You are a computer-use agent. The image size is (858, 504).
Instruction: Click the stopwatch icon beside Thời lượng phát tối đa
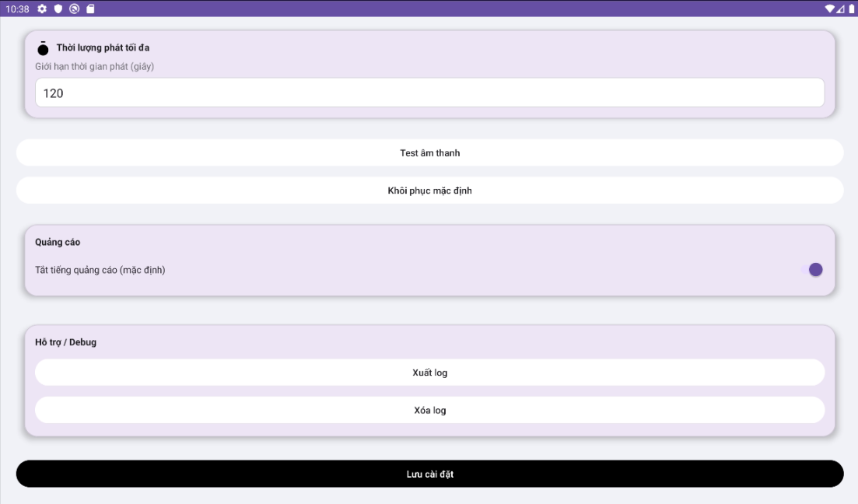point(43,48)
